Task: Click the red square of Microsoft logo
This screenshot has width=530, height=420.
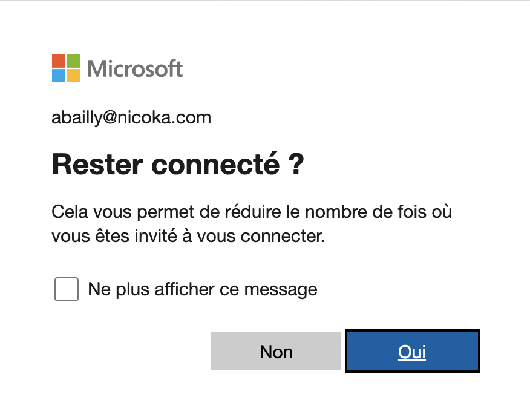Action: 59,61
